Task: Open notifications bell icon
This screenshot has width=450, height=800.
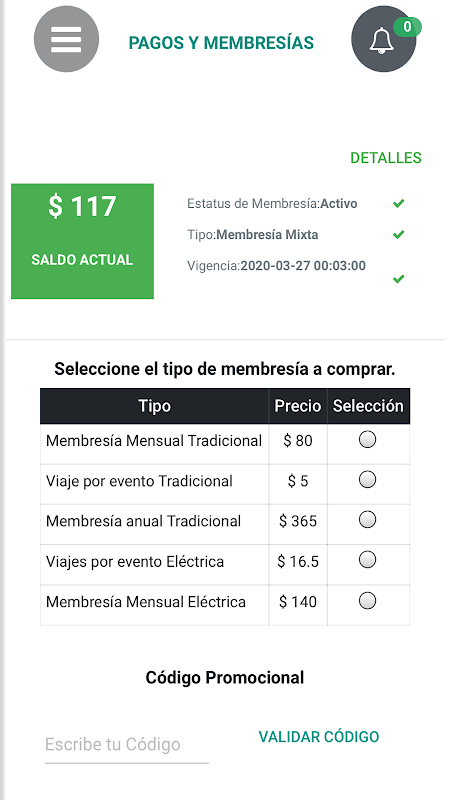Action: tap(383, 39)
